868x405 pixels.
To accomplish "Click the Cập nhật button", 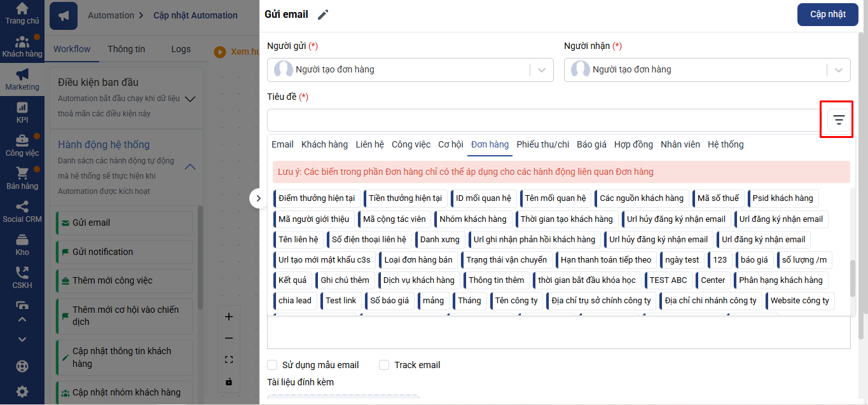I will point(827,14).
